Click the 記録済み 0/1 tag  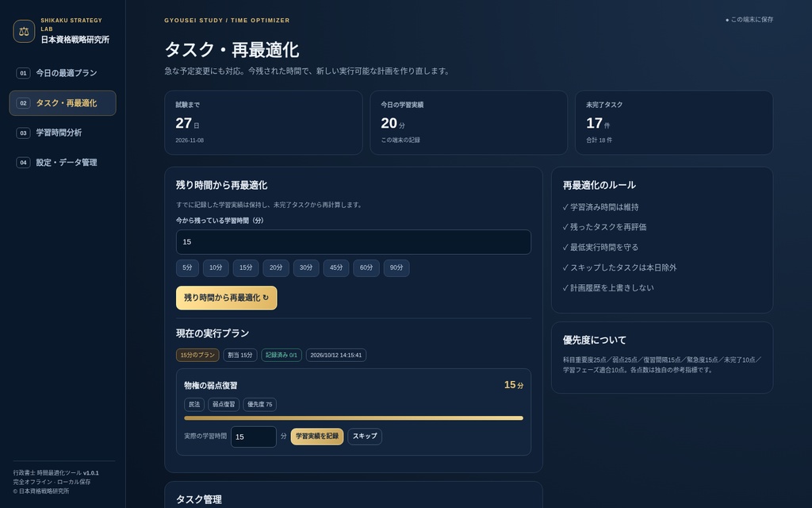coord(282,355)
